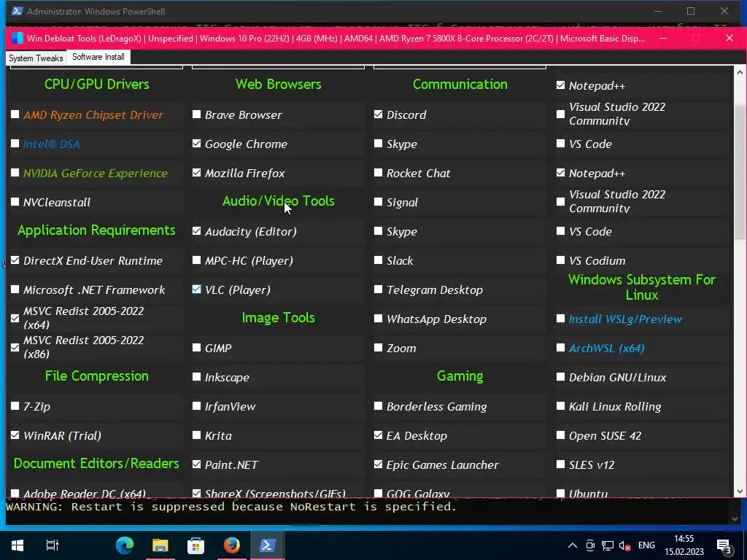This screenshot has height=560, width=747.
Task: Open Task View from the taskbar
Action: [x=52, y=545]
